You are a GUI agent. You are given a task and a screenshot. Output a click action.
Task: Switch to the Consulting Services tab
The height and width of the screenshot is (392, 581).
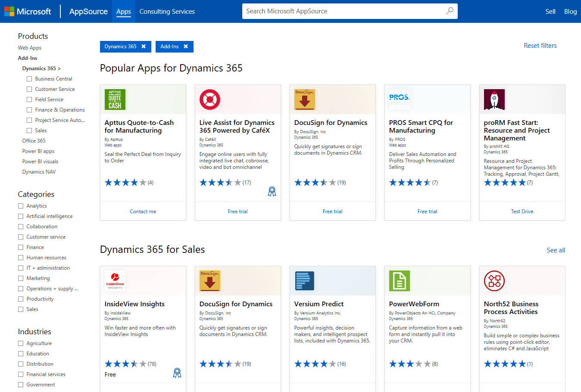167,12
